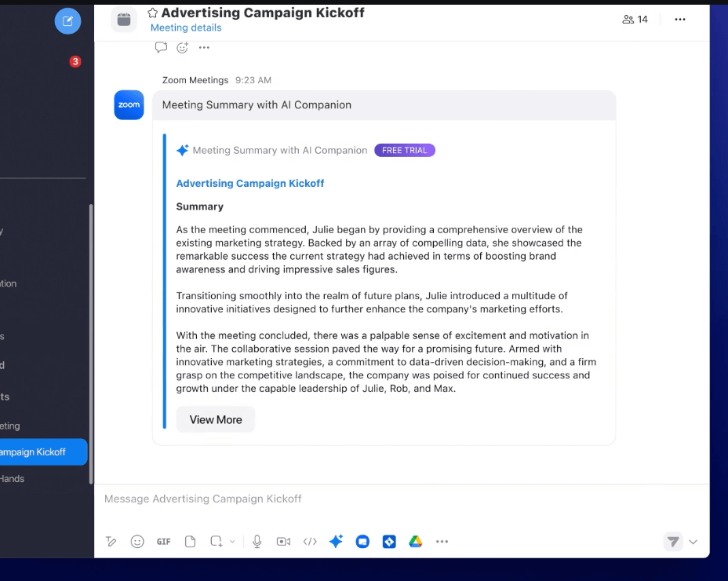Click the Zoom Meetings sender name
The width and height of the screenshot is (728, 581).
[x=195, y=80]
